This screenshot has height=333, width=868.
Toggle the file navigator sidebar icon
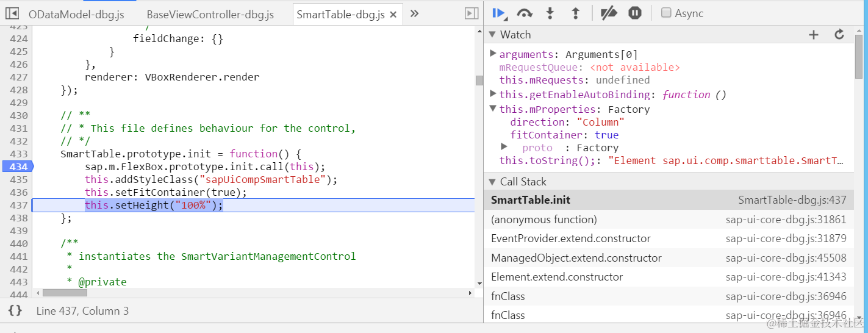(x=12, y=13)
